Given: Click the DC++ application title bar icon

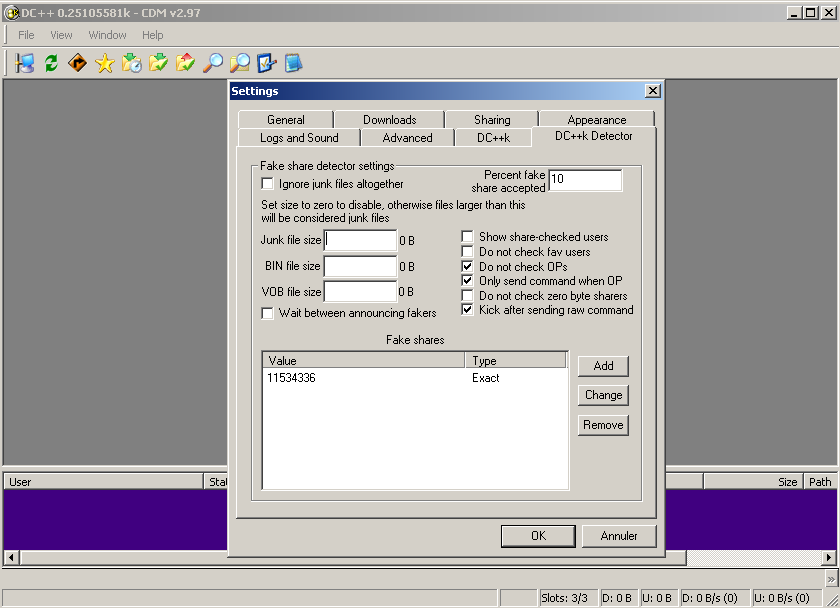Looking at the screenshot, I should pos(11,13).
